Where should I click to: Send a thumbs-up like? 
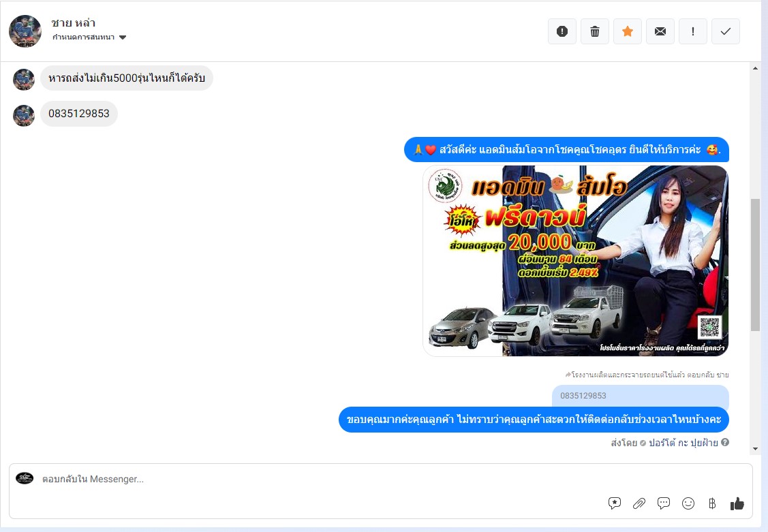coord(737,503)
